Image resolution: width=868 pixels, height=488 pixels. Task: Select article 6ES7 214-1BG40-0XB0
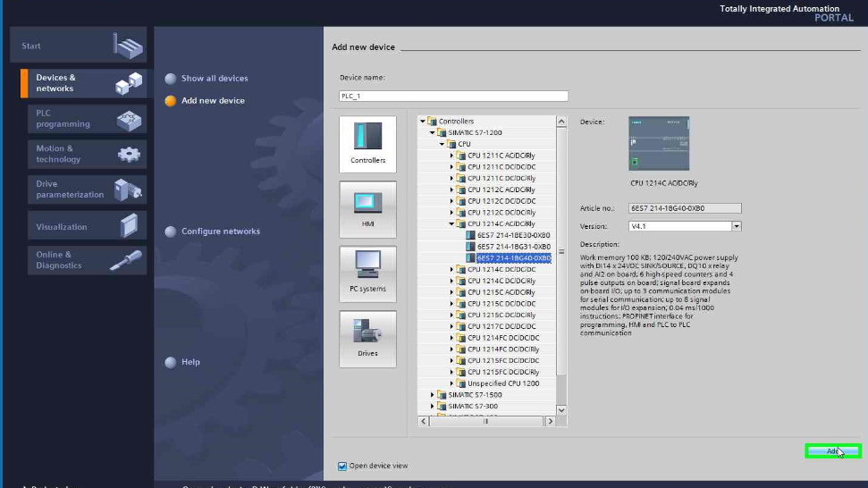pyautogui.click(x=514, y=257)
